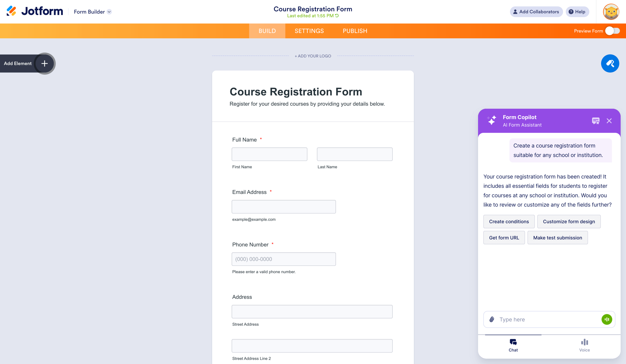Image resolution: width=626 pixels, height=364 pixels.
Task: Open chat history in Form Copilot header
Action: 595,121
